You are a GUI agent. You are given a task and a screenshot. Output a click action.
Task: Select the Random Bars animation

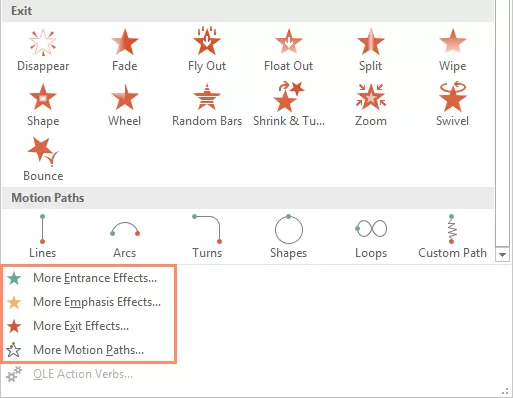207,105
